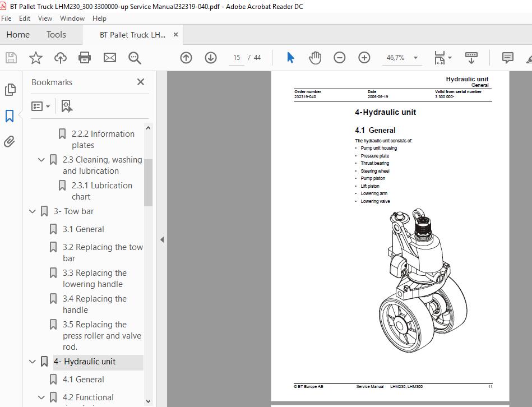Open the View menu

45,18
